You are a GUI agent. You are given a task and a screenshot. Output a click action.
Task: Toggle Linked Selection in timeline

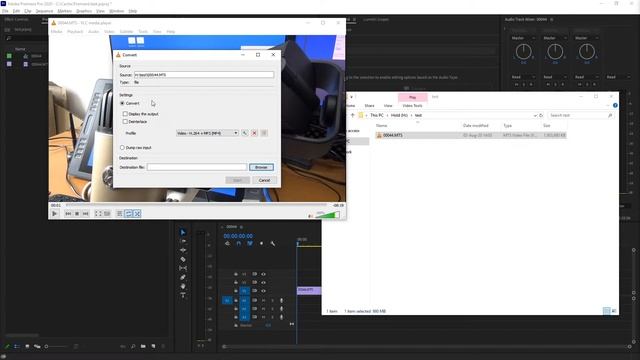250,244
